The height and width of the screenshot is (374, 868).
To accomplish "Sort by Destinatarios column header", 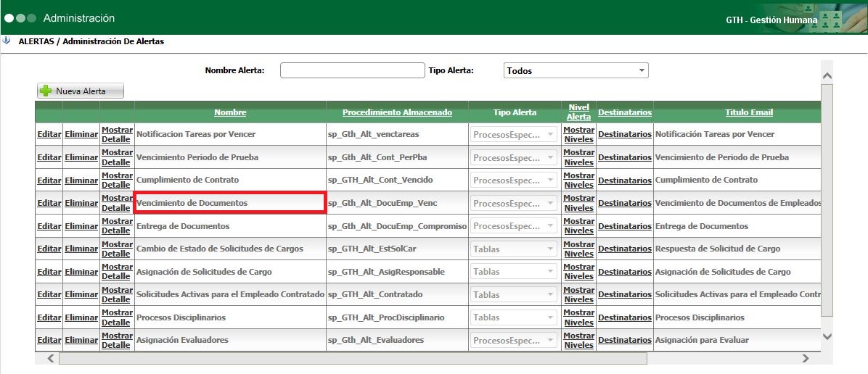I will click(624, 112).
